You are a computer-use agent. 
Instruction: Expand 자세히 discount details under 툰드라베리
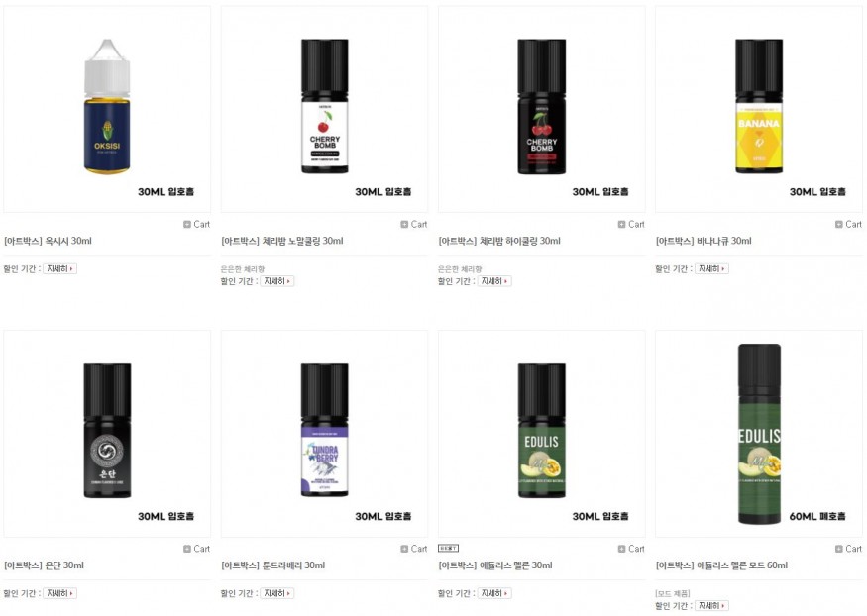point(277,593)
